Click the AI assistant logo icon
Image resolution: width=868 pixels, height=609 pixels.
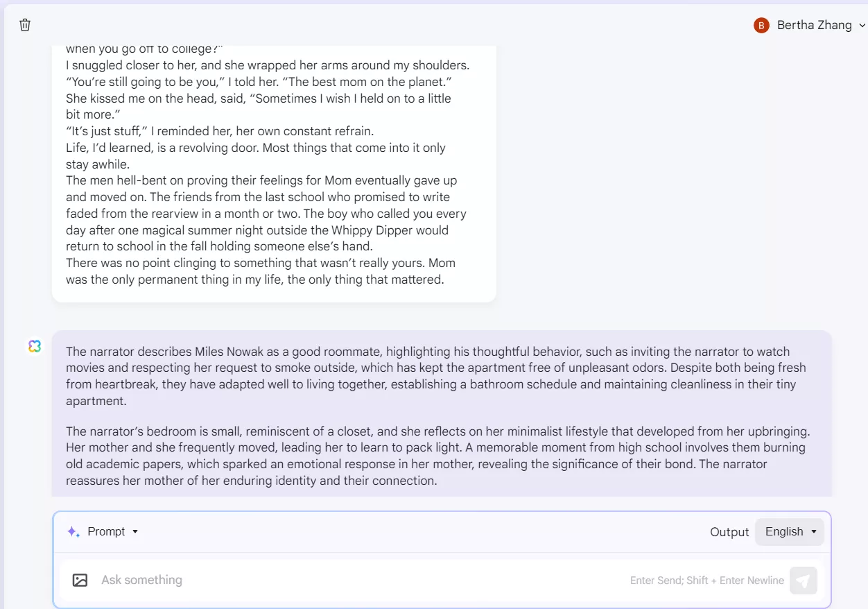click(34, 345)
